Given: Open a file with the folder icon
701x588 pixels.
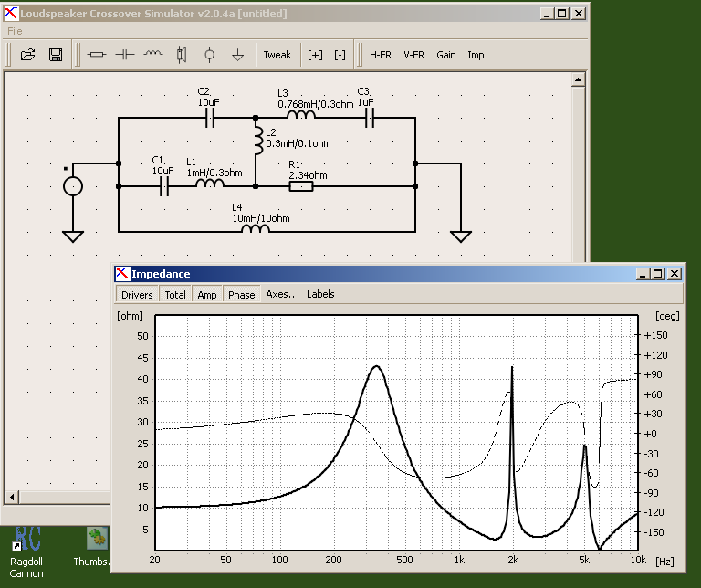Looking at the screenshot, I should tap(27, 55).
